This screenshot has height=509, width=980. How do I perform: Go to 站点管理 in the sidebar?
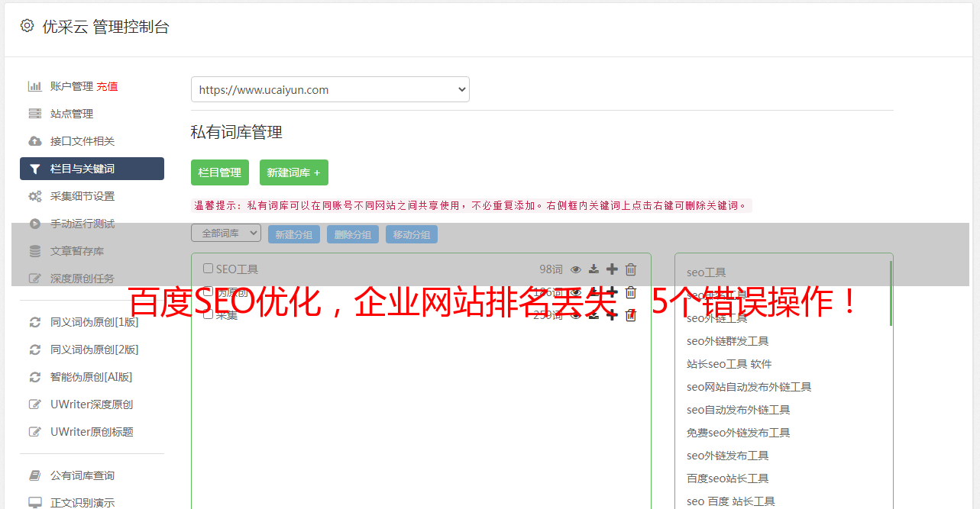point(72,114)
